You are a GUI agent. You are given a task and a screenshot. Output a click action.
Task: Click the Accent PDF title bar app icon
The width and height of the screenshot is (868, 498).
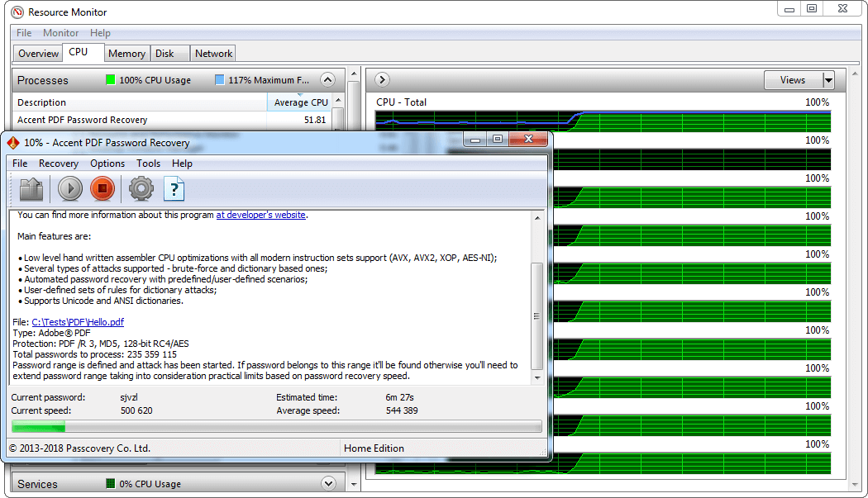pos(12,143)
